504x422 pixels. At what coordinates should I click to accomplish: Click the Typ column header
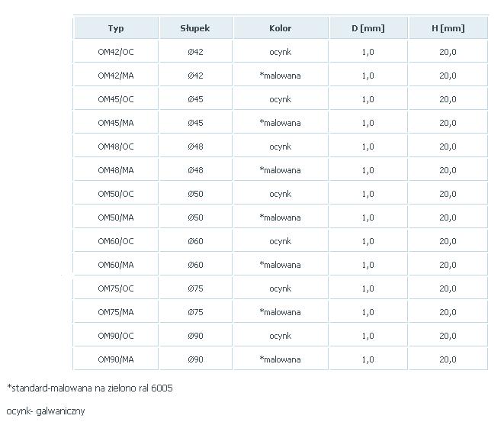pos(116,28)
